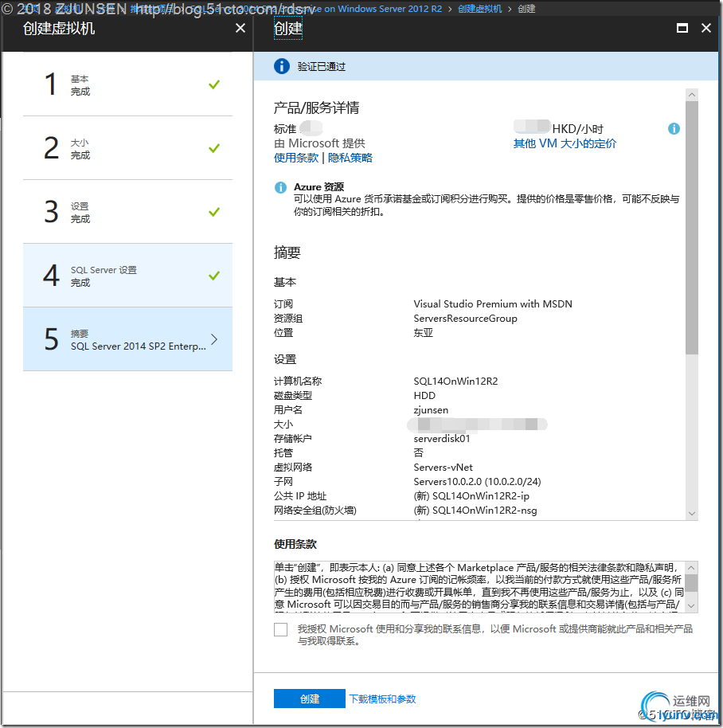This screenshot has width=723, height=728.
Task: Click the Visual Studio Premium with MSDN value
Action: [x=493, y=304]
